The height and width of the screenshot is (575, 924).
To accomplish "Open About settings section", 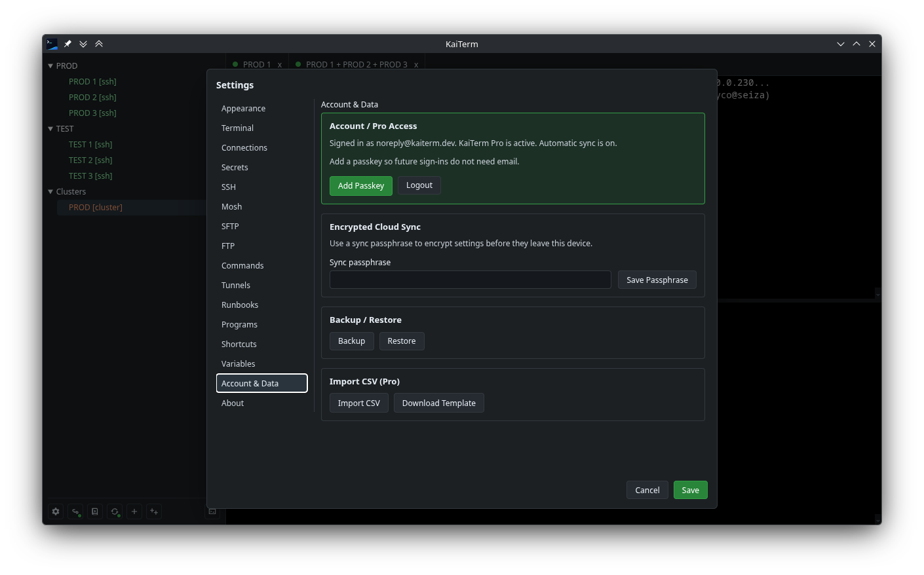I will point(261,403).
